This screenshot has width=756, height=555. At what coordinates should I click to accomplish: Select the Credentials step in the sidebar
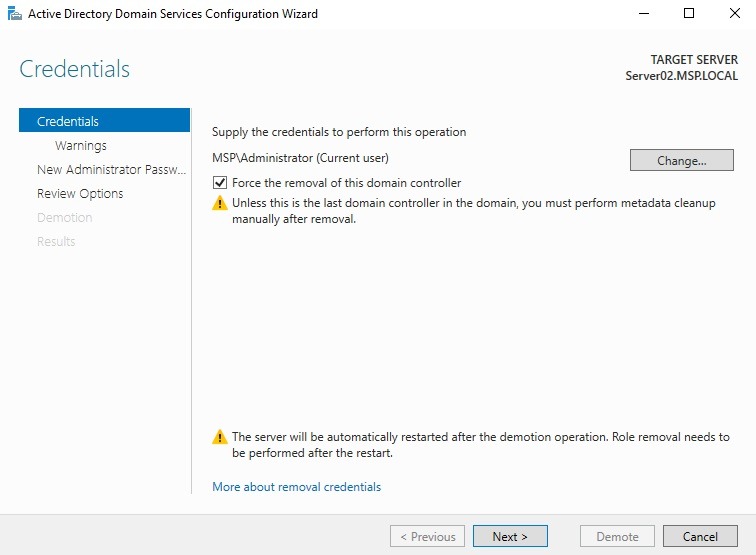[68, 121]
